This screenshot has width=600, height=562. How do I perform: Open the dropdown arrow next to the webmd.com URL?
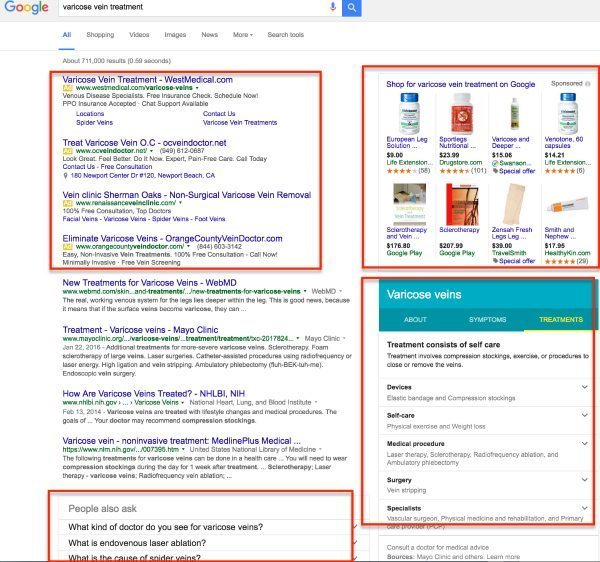[305, 292]
